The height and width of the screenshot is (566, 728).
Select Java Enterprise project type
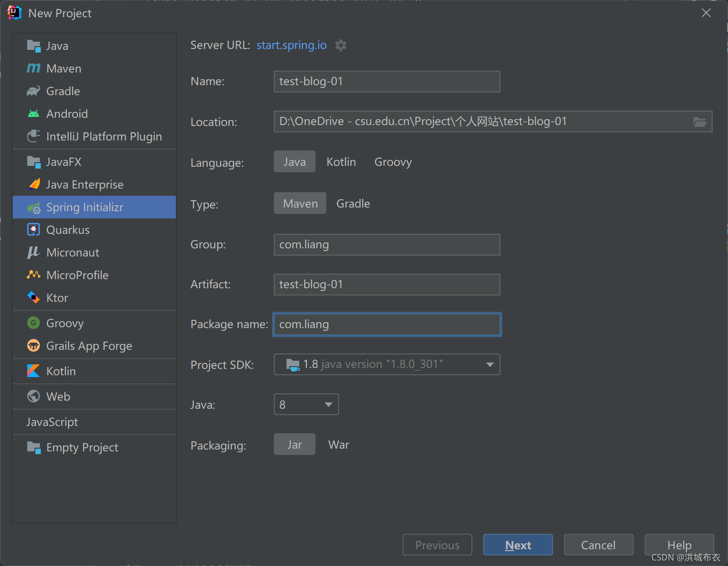94,184
